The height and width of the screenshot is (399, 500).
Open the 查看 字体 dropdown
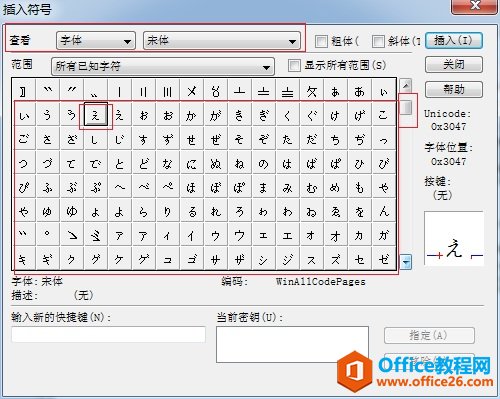pyautogui.click(x=96, y=41)
